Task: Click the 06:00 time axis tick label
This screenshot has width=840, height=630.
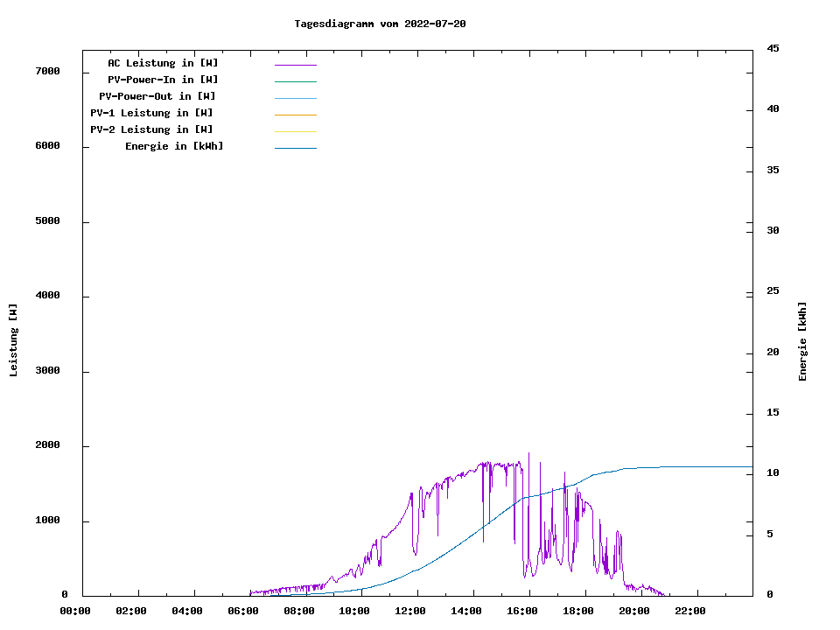Action: point(243,611)
